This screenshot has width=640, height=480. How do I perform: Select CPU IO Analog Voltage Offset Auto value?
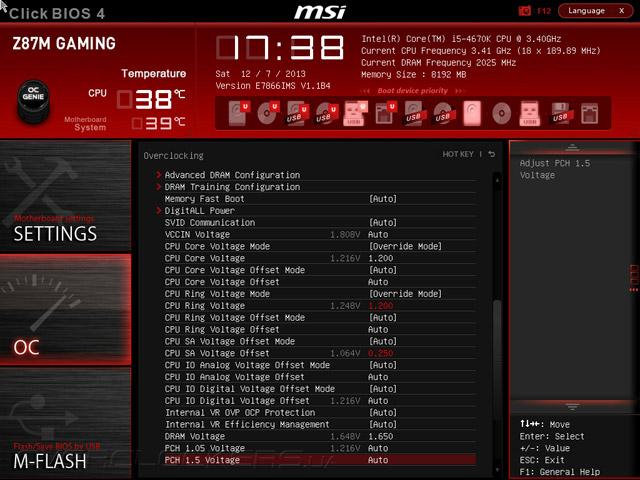point(378,376)
